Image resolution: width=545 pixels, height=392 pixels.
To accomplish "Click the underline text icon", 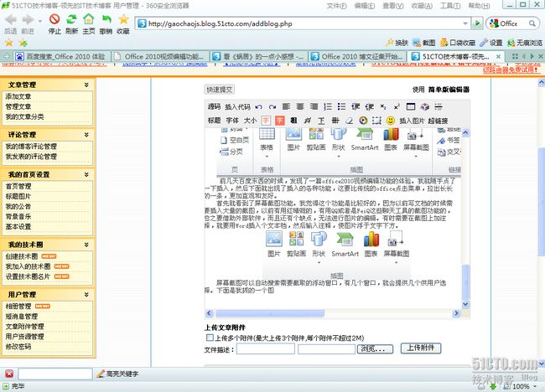I will (321, 121).
